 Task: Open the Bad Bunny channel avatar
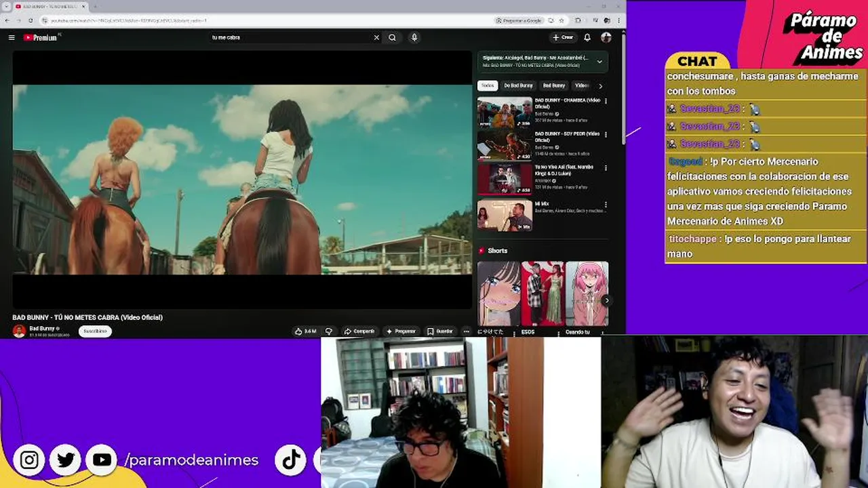pyautogui.click(x=19, y=331)
